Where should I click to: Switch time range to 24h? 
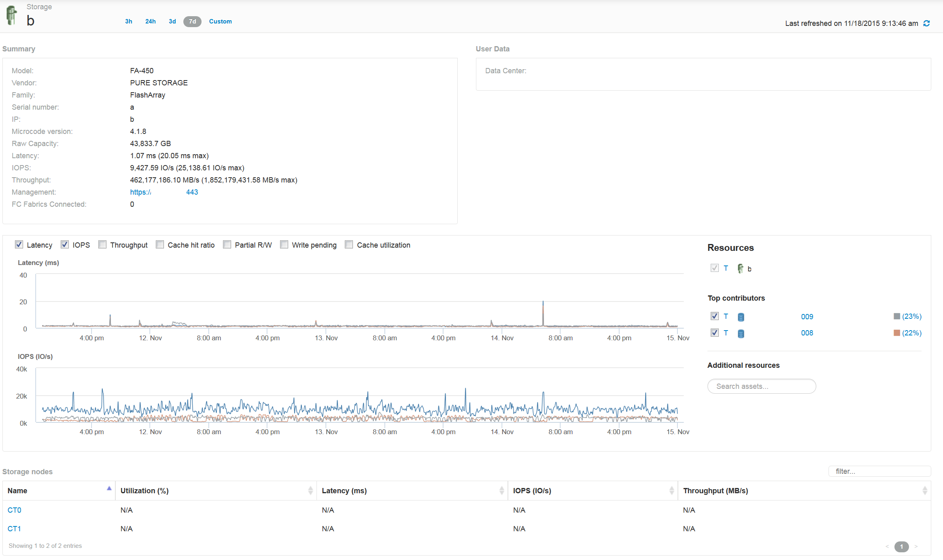150,21
